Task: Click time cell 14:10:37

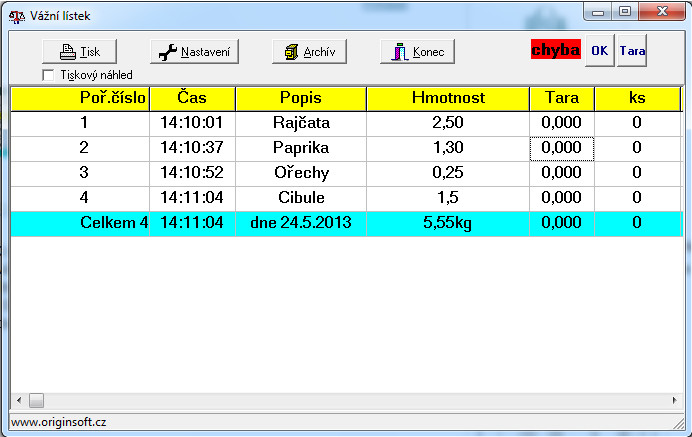Action: tap(192, 148)
